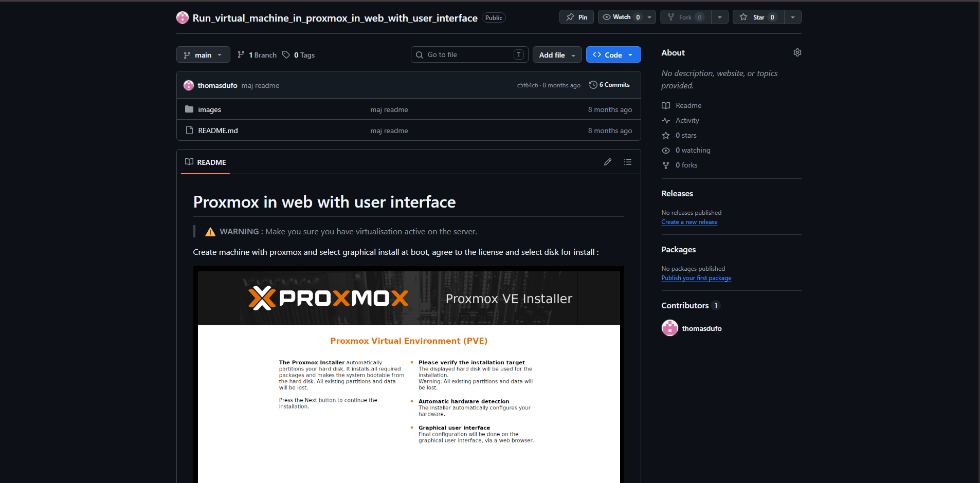
Task: Open the Packages heading link
Action: [x=679, y=249]
